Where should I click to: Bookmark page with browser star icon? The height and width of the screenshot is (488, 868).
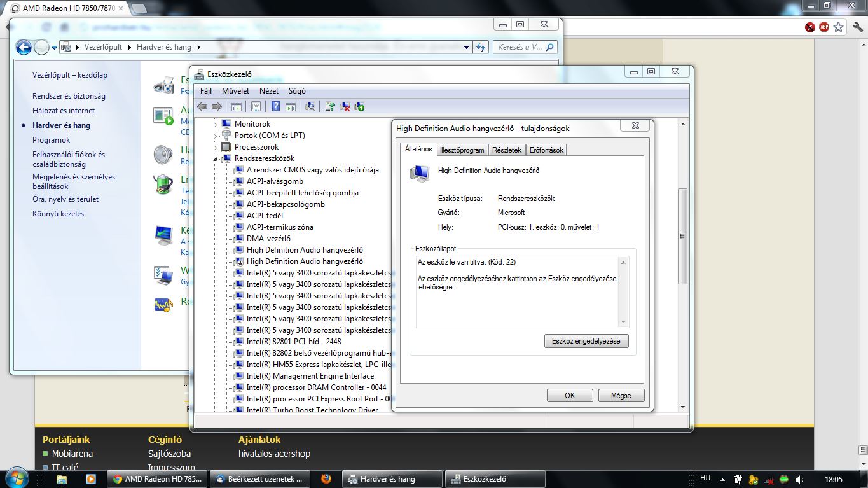click(839, 27)
